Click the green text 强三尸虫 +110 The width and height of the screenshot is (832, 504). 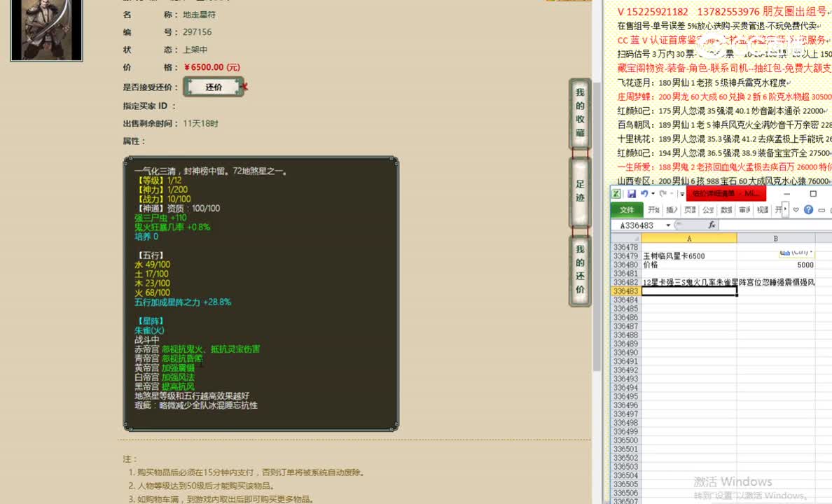coord(161,218)
